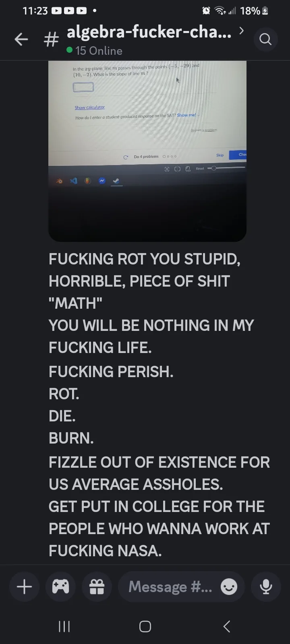290x644 pixels.
Task: View the 15 Online member list
Action: 95,51
